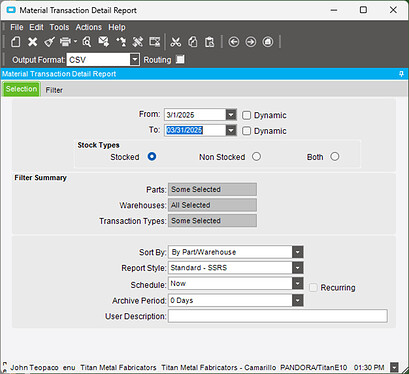Open Print Preview magnifier icon

click(87, 42)
